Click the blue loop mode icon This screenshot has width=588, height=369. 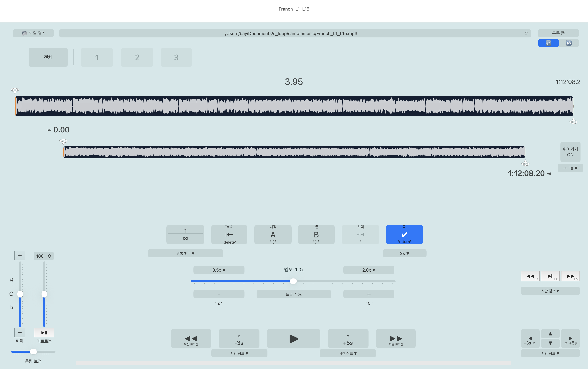tap(548, 43)
